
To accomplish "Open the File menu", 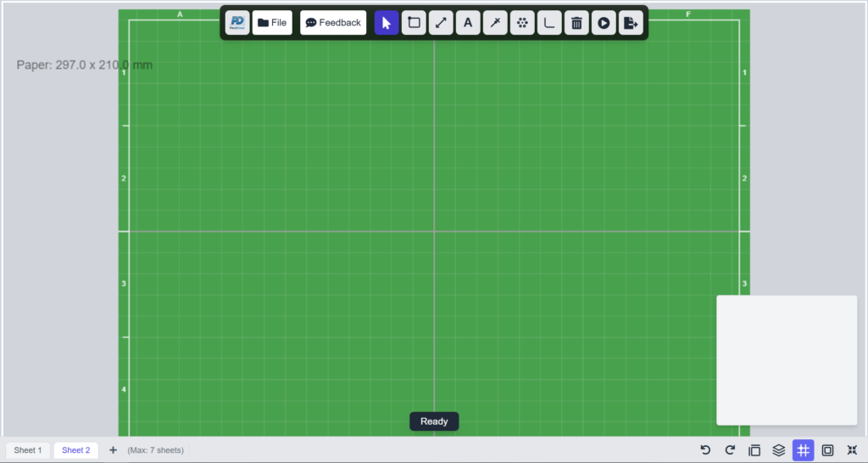I will point(272,23).
